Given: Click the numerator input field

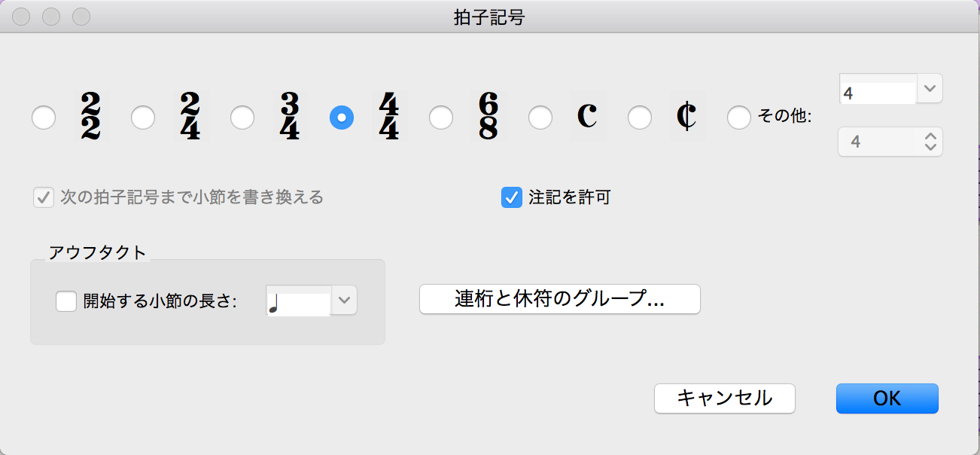Looking at the screenshot, I should (x=878, y=93).
